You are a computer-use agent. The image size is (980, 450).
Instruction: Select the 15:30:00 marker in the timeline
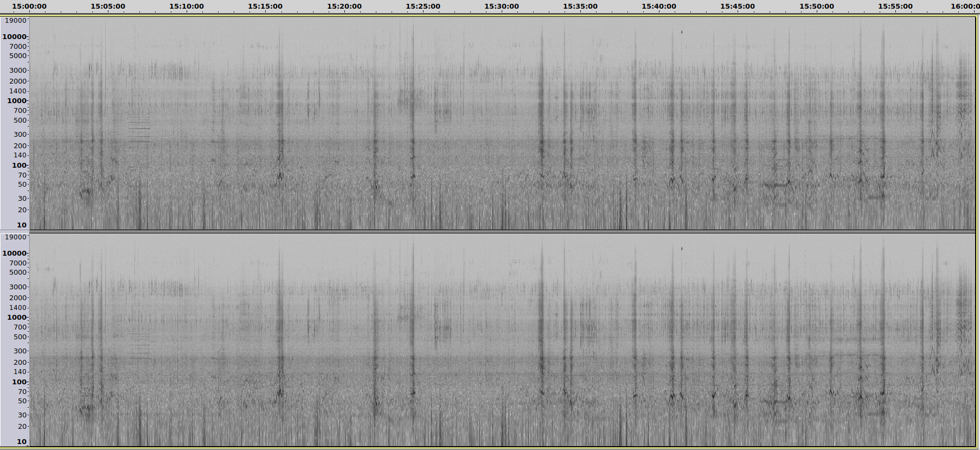pos(501,7)
